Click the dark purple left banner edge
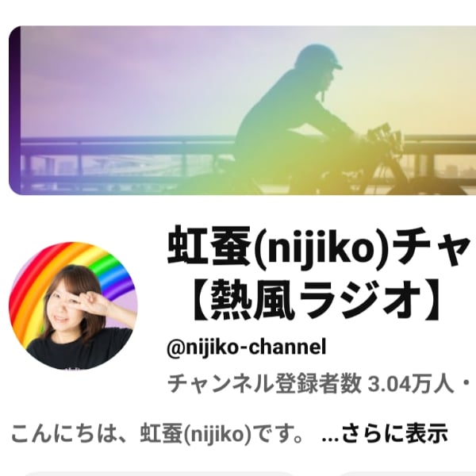This screenshot has height=476, width=476. [14, 110]
